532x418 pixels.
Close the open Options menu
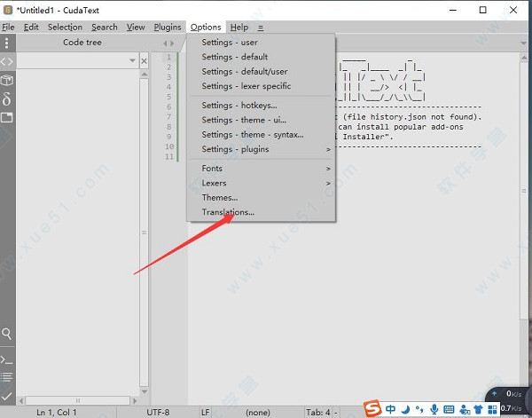pyautogui.click(x=206, y=28)
